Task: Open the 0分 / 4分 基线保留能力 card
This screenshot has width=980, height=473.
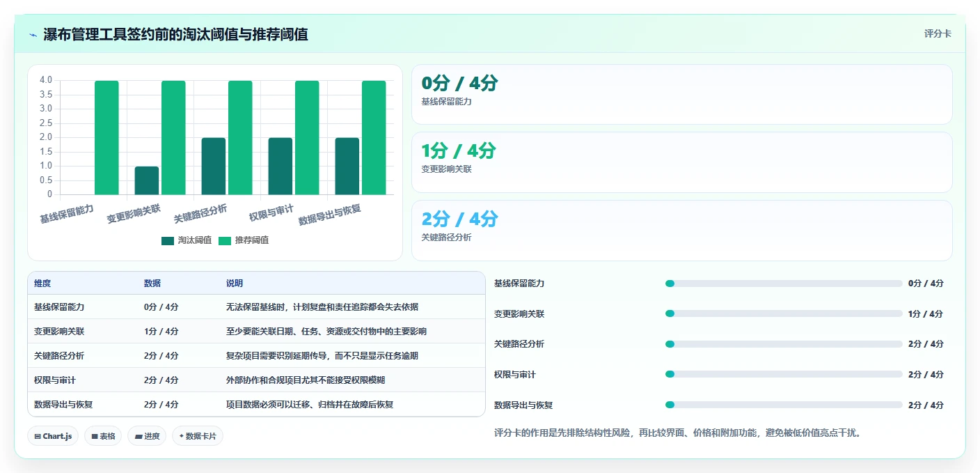Action: coord(681,95)
